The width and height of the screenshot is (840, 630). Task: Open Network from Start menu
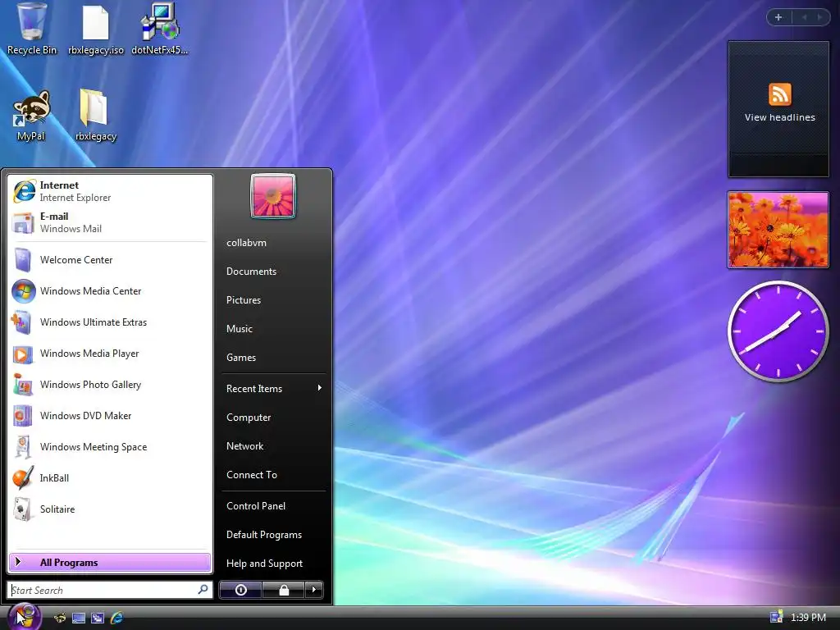click(x=244, y=446)
